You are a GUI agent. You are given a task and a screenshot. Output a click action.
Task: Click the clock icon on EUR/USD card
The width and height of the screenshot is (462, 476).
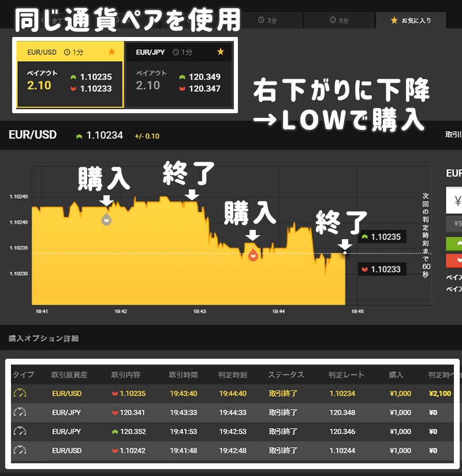pyautogui.click(x=67, y=52)
